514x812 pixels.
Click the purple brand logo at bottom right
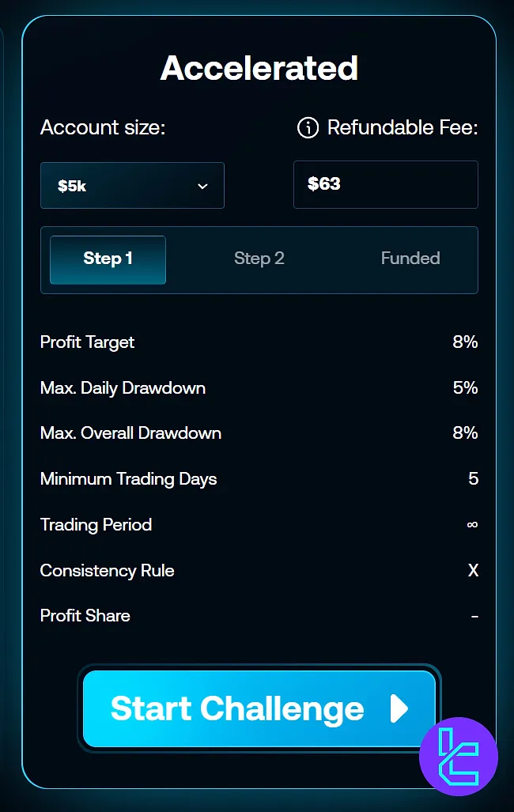click(x=459, y=756)
